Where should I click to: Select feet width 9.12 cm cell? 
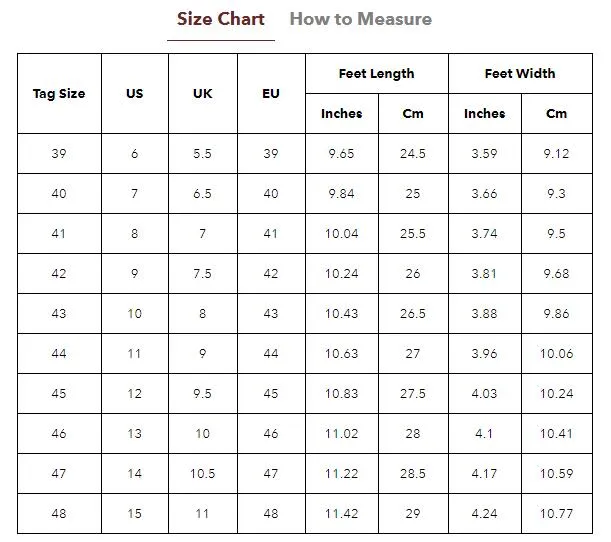(x=557, y=154)
